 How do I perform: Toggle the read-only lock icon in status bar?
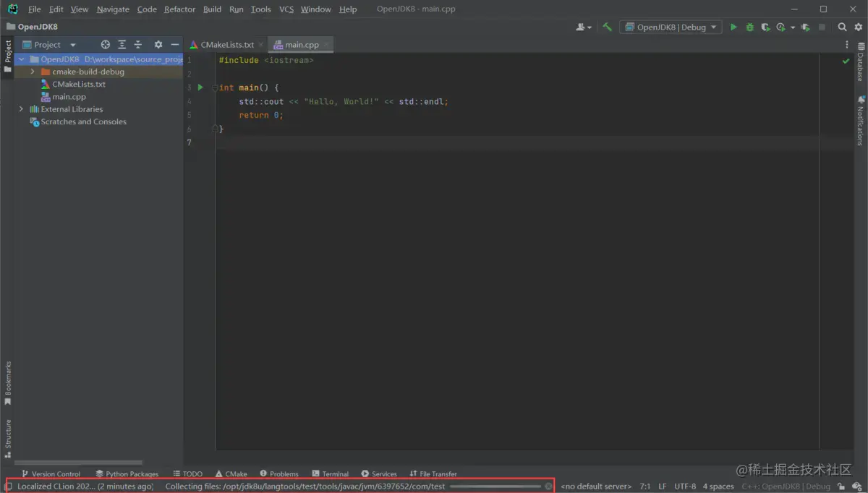(841, 486)
